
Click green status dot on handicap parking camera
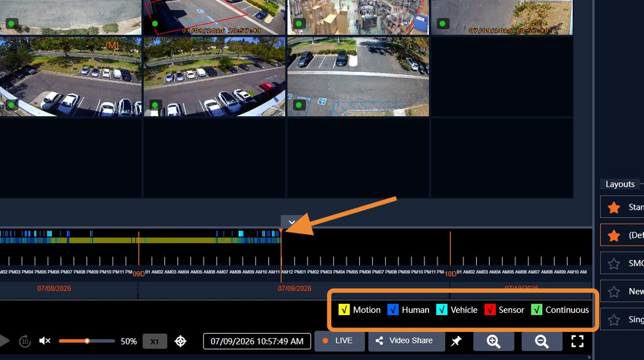click(x=298, y=105)
